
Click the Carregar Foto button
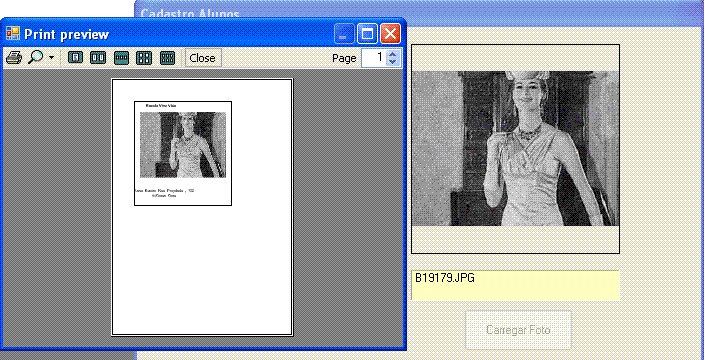(518, 330)
